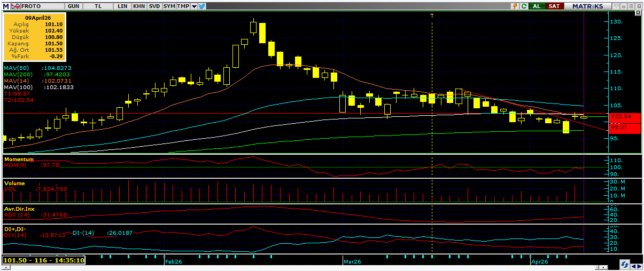Expand the dropdown arrow next to TMP
This screenshot has width=644, height=271.
194,6
